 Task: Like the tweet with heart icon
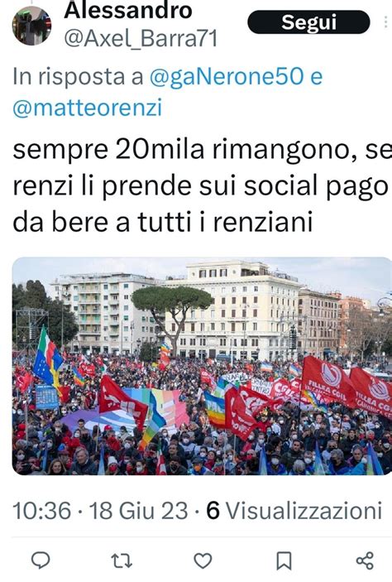pos(203,560)
